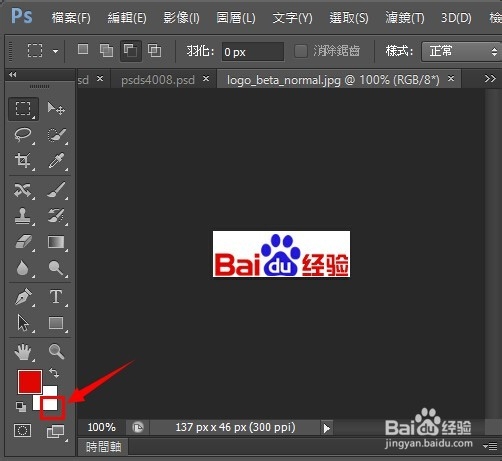The image size is (502, 461).
Task: Select the Rectangle shape tool
Action: (56, 323)
